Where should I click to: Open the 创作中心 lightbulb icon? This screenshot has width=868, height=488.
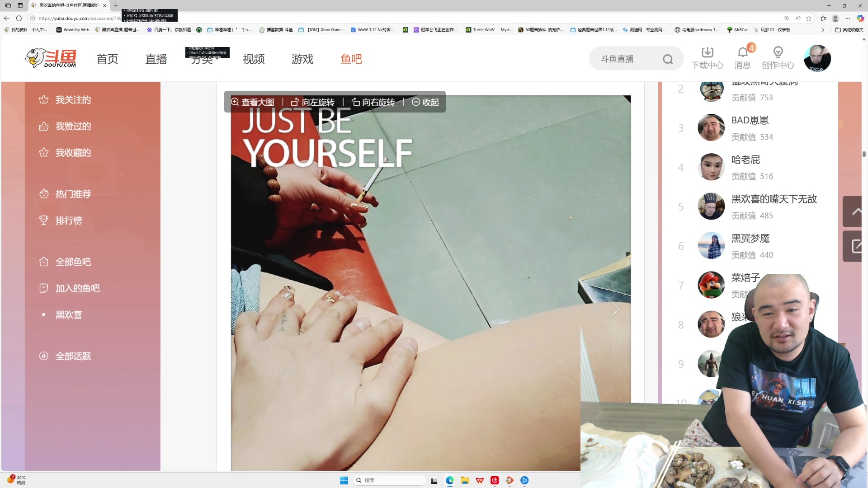pyautogui.click(x=778, y=53)
